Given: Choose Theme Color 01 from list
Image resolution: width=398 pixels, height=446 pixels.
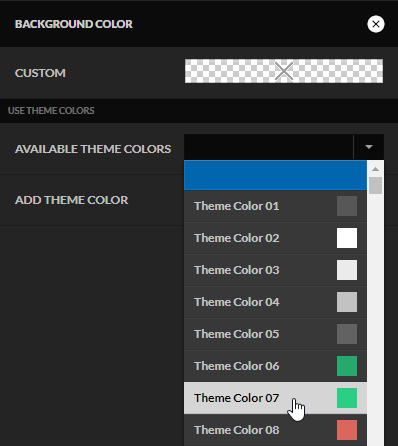Looking at the screenshot, I should (x=275, y=206).
